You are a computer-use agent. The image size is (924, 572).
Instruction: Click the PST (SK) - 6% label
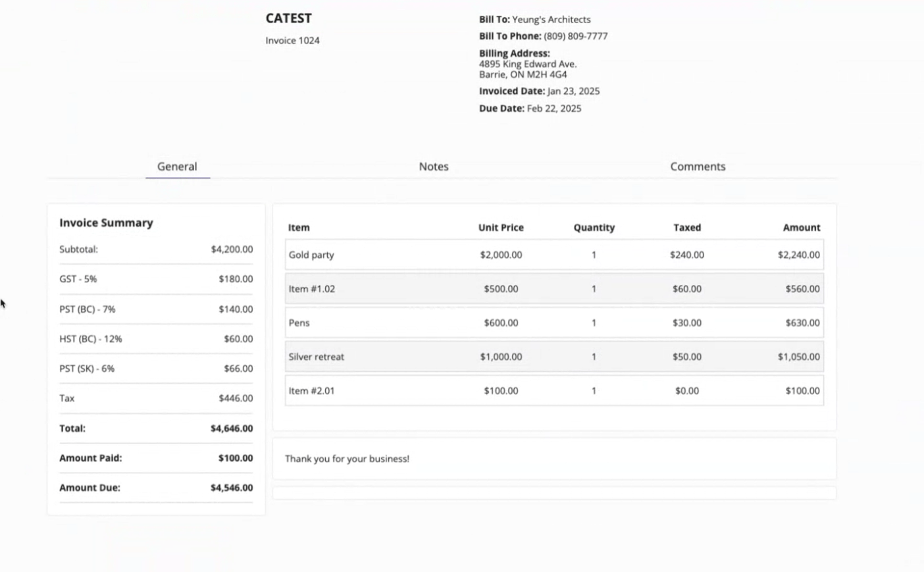(87, 369)
